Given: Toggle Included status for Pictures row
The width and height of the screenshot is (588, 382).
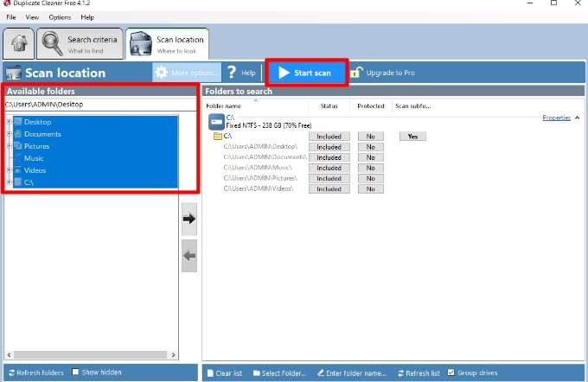Looking at the screenshot, I should pos(329,178).
